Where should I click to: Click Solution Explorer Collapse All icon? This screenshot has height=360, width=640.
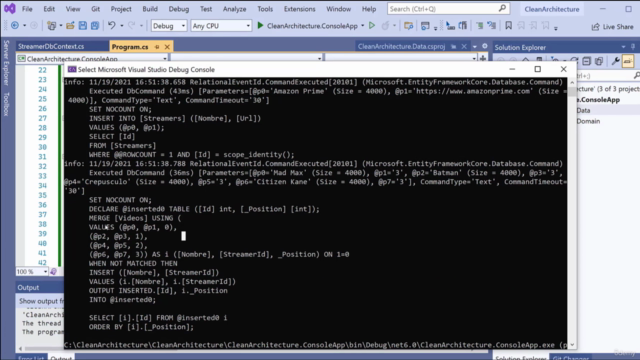click(x=587, y=61)
